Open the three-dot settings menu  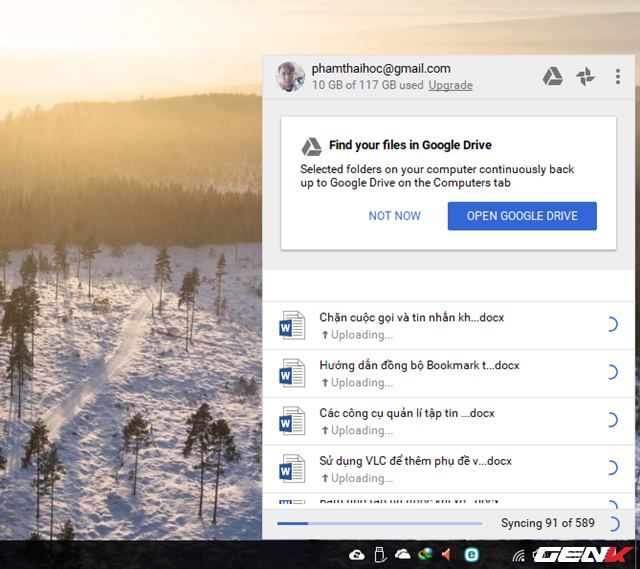tap(618, 76)
